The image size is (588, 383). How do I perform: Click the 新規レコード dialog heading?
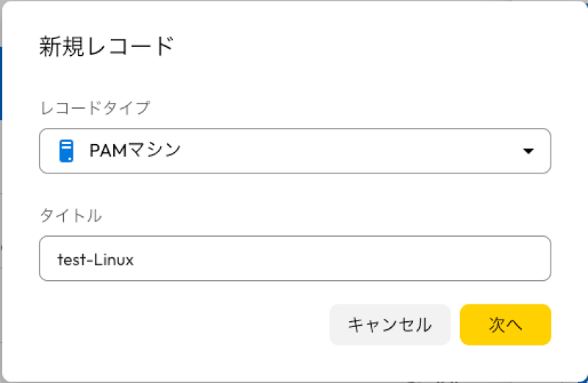point(106,47)
